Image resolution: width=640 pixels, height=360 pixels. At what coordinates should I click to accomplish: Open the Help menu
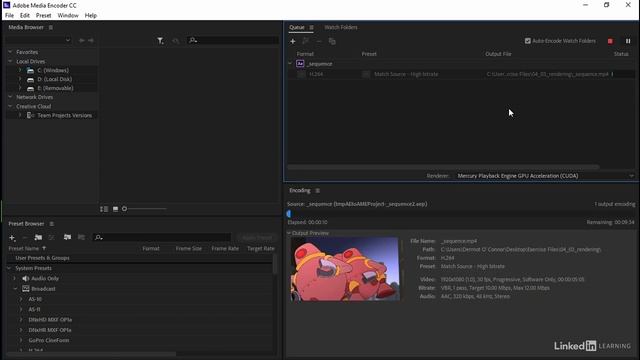91,16
